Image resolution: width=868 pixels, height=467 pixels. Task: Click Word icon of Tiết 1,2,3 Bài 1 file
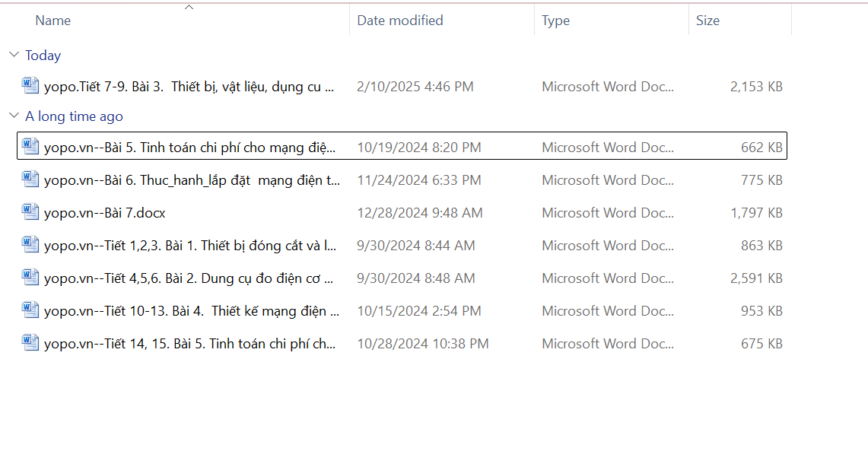point(30,245)
